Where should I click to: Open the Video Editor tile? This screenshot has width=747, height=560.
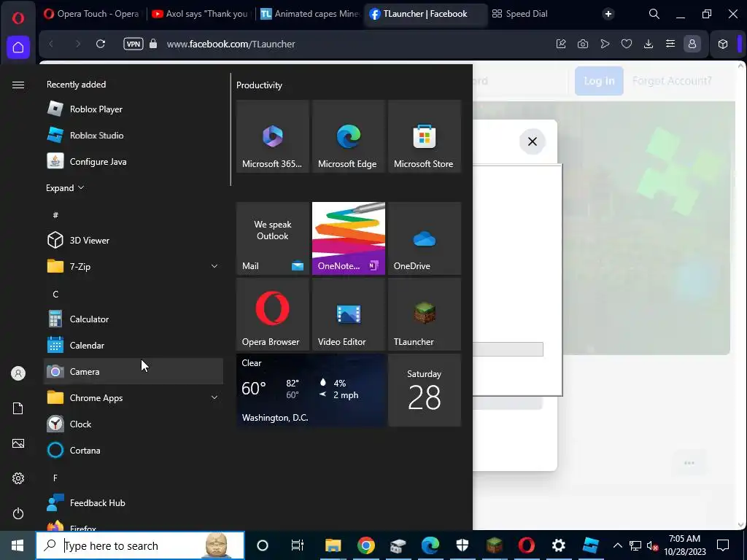[348, 314]
